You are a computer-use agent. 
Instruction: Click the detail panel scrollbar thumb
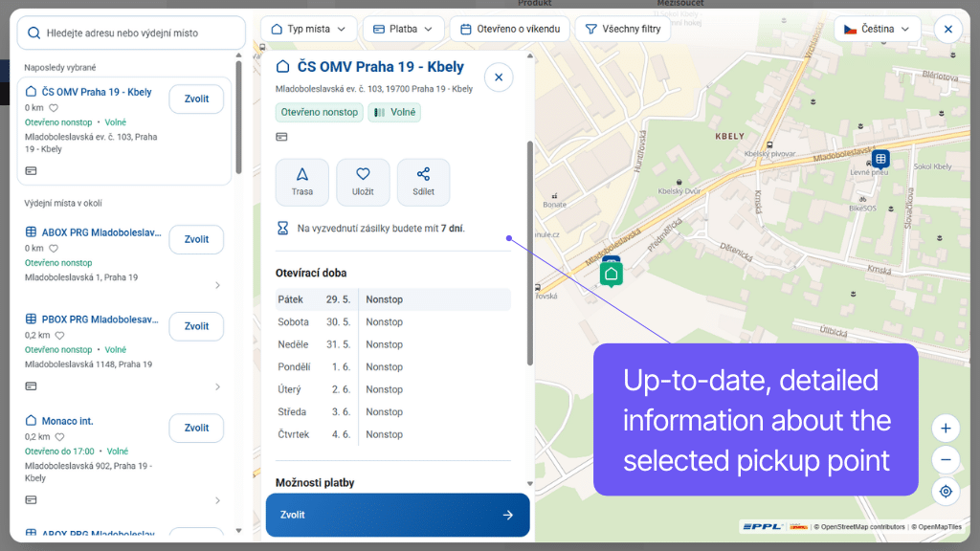[x=530, y=253]
